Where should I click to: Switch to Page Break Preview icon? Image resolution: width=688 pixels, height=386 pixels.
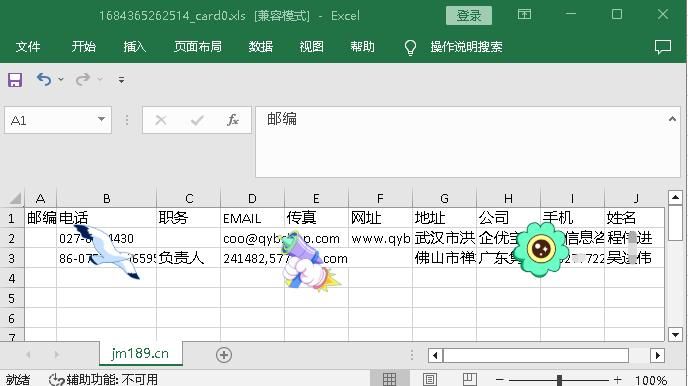point(469,379)
